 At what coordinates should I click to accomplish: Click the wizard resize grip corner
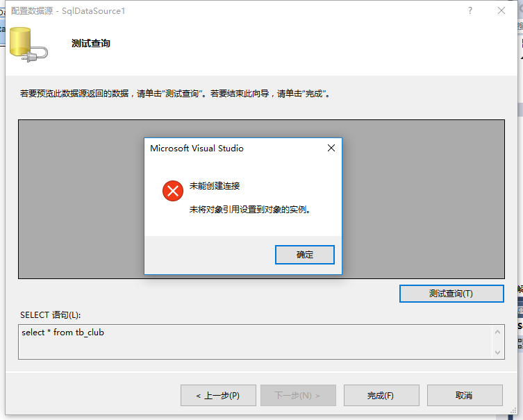coord(513,411)
